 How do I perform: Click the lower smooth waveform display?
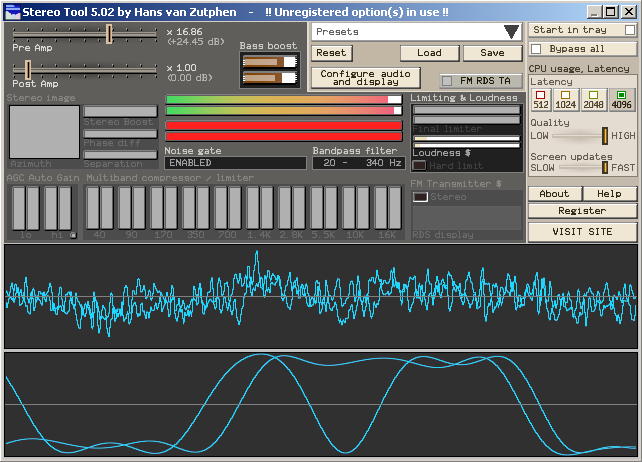click(321, 404)
